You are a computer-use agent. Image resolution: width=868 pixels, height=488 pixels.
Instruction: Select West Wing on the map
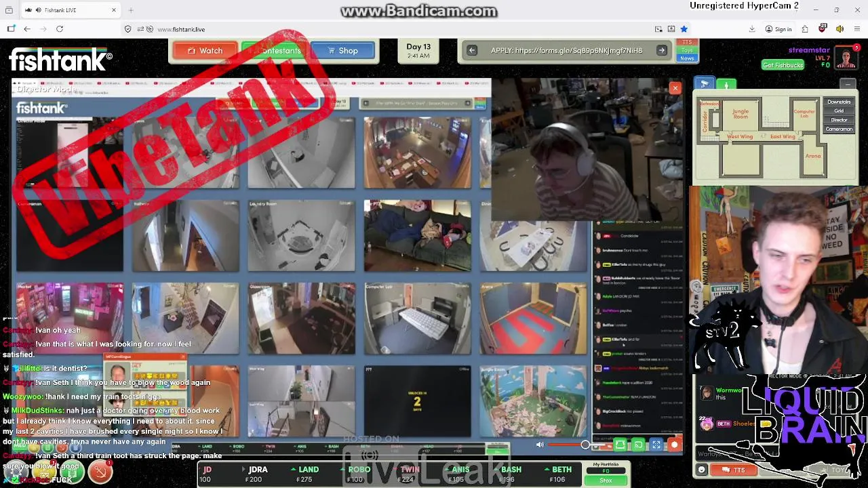coord(740,137)
